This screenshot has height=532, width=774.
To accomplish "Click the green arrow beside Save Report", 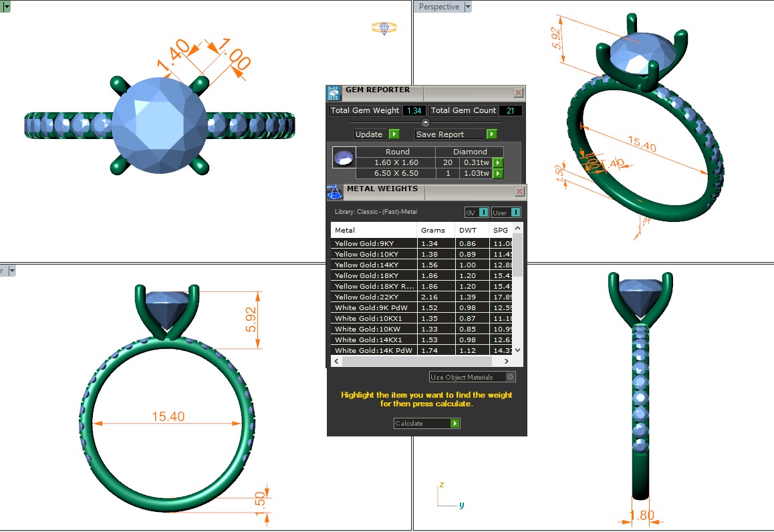I will (491, 134).
